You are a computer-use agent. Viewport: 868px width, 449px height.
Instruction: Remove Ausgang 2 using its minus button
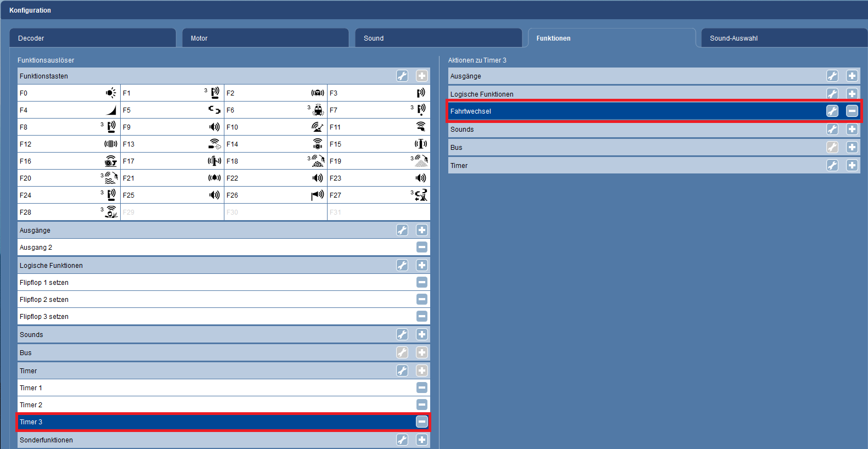point(421,248)
